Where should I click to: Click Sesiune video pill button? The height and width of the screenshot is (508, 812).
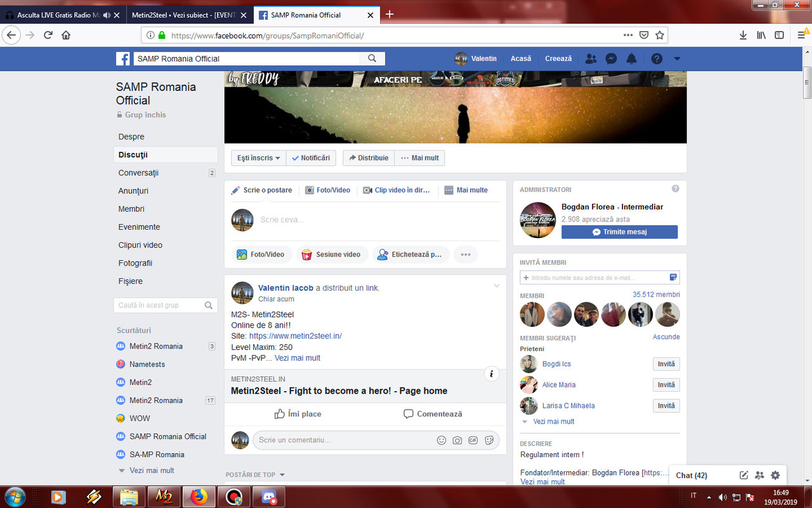[x=332, y=255]
